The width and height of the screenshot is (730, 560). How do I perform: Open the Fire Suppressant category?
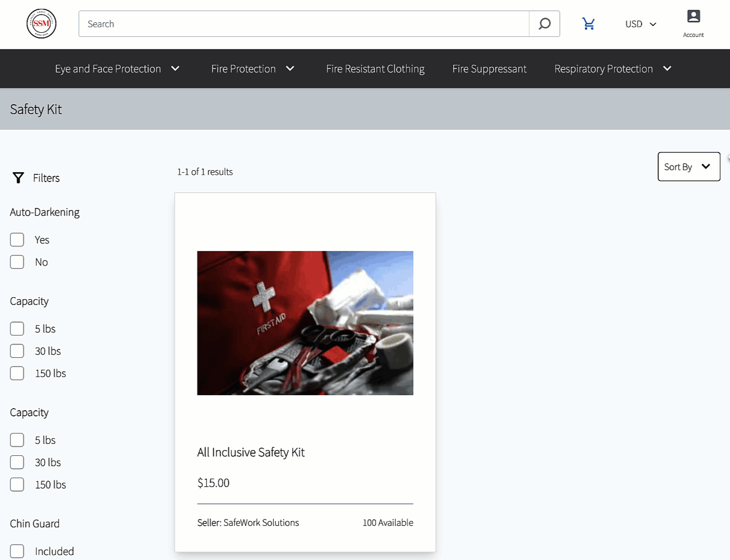[489, 69]
